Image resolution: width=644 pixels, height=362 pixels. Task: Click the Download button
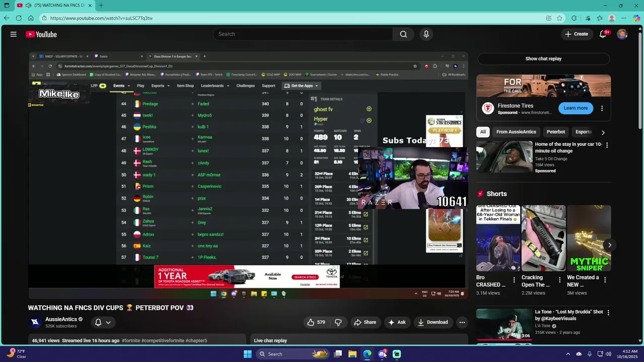click(x=433, y=322)
